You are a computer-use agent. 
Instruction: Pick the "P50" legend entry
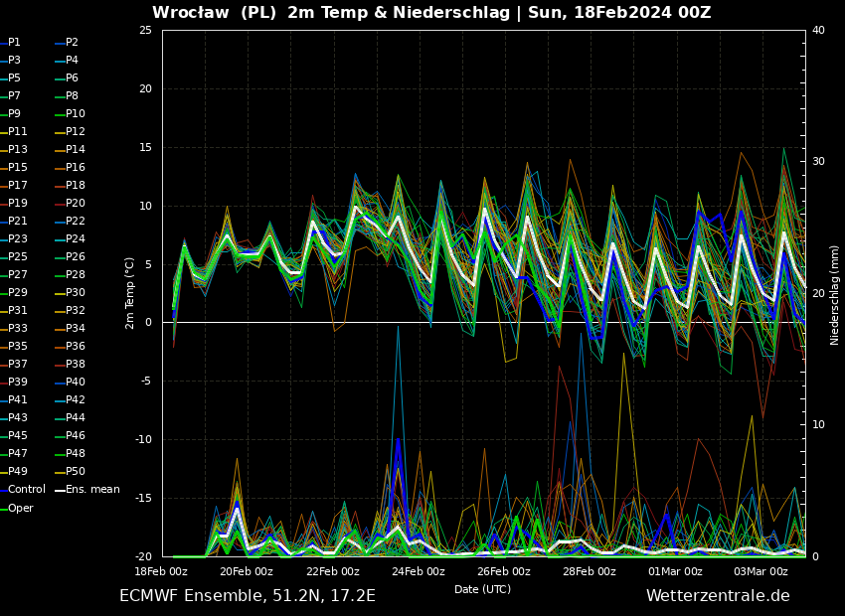pyautogui.click(x=72, y=472)
